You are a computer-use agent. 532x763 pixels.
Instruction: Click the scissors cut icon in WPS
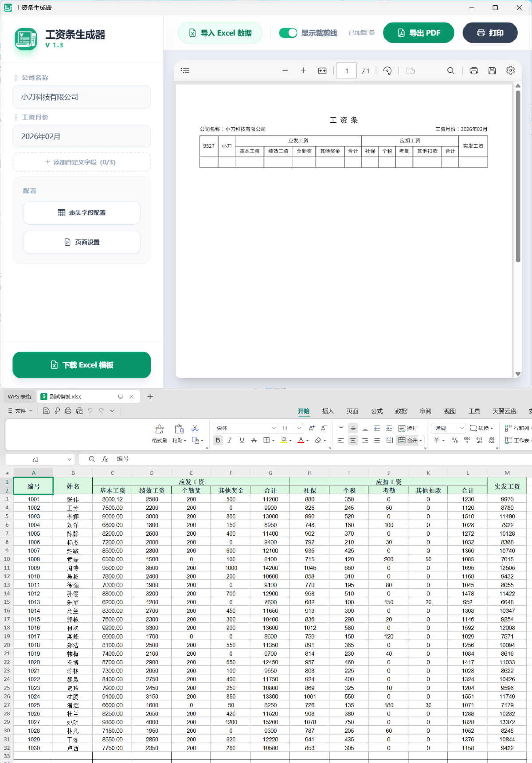coord(195,428)
